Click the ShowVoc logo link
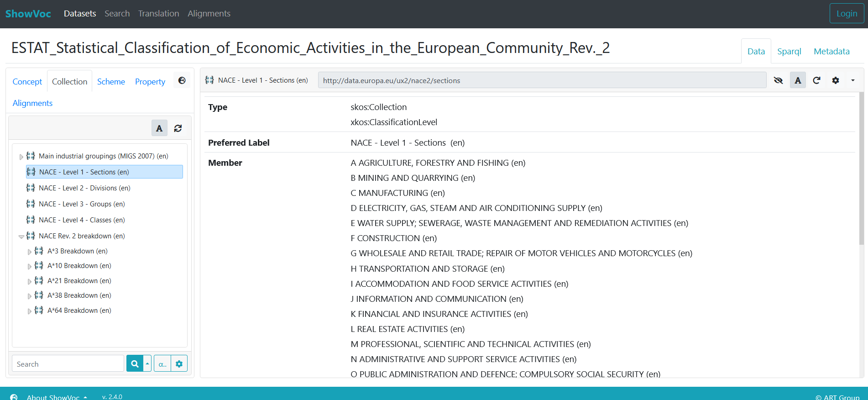This screenshot has height=400, width=868. coord(28,14)
